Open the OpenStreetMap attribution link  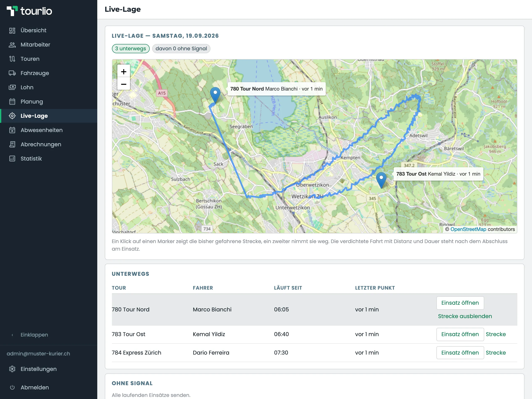coord(468,229)
